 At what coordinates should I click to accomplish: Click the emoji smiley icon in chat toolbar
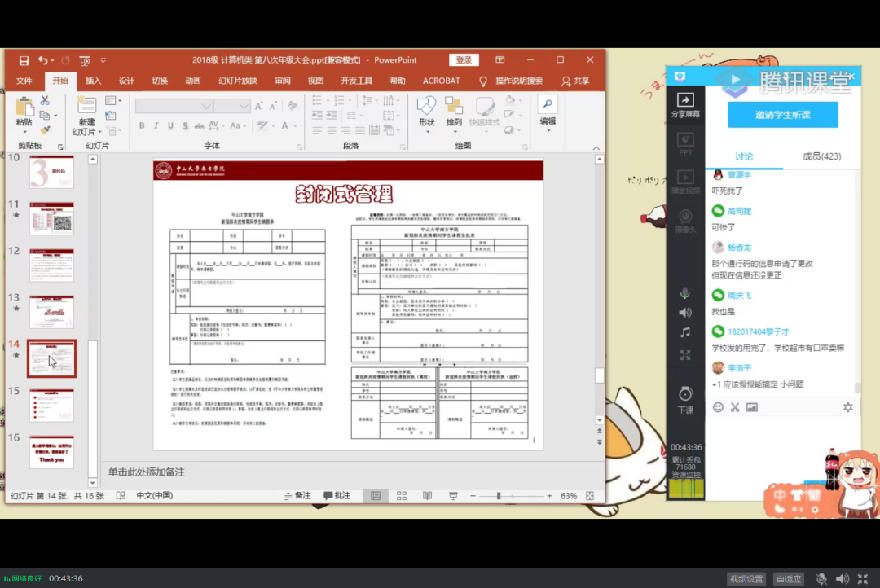[x=718, y=407]
